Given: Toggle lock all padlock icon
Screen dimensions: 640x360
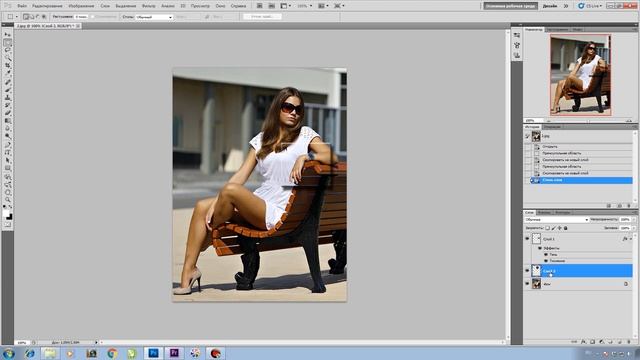Looking at the screenshot, I should pos(566,228).
